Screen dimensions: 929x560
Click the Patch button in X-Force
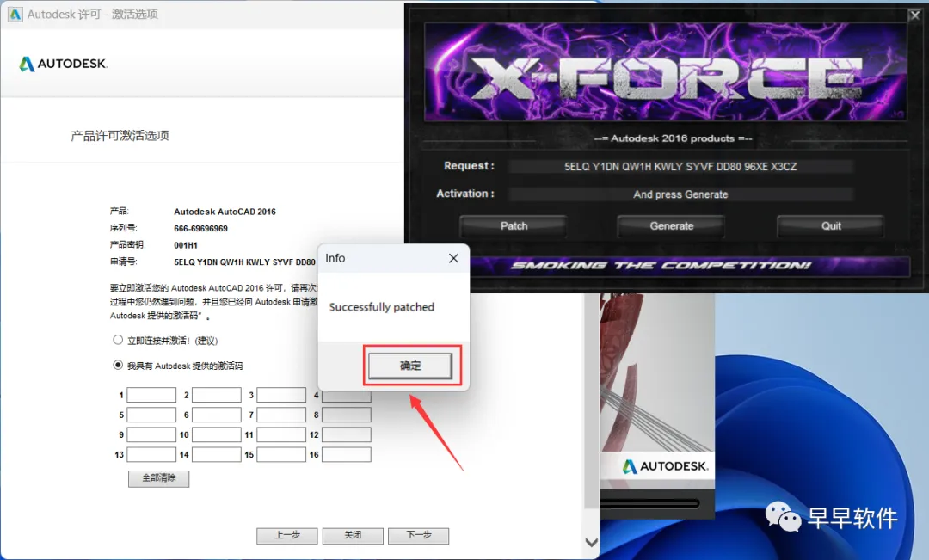coord(514,225)
